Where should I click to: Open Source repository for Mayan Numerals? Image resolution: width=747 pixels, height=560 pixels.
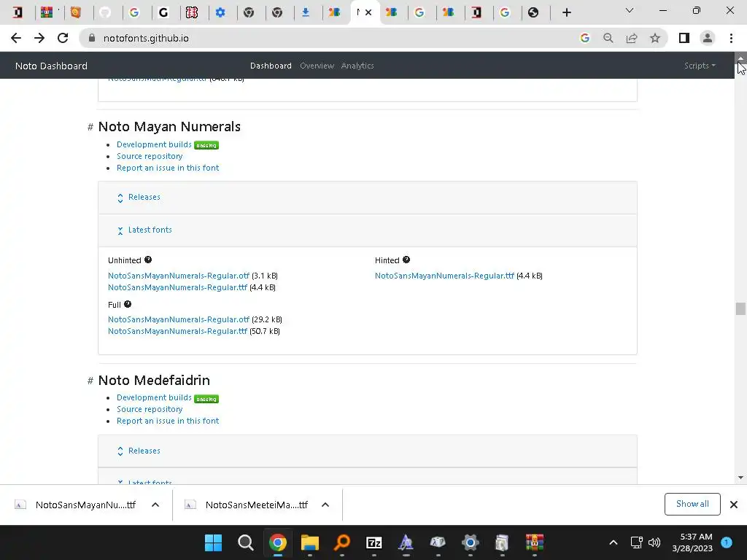[x=150, y=156]
